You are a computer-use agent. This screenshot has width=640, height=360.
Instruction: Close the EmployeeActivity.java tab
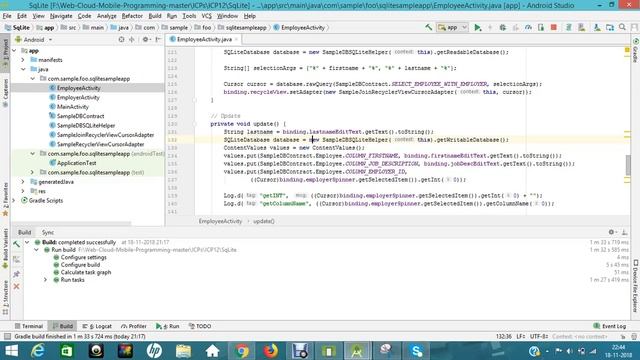(236, 40)
